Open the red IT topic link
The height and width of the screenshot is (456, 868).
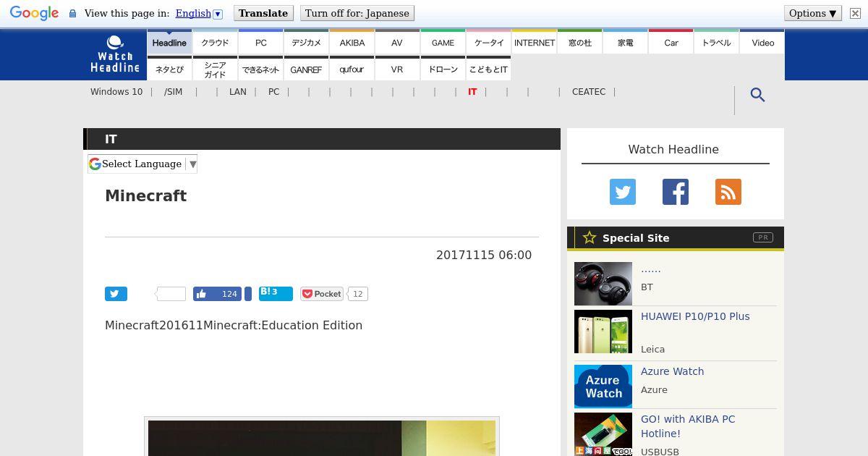472,92
